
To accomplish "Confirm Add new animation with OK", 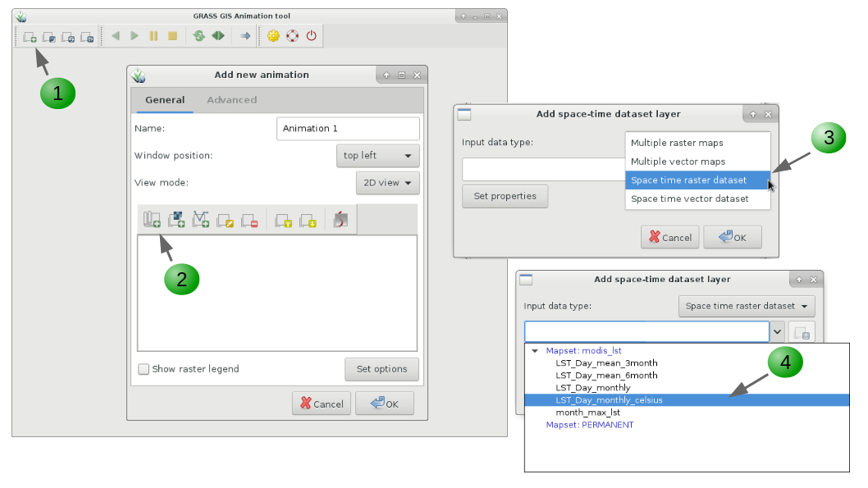I will click(x=385, y=404).
